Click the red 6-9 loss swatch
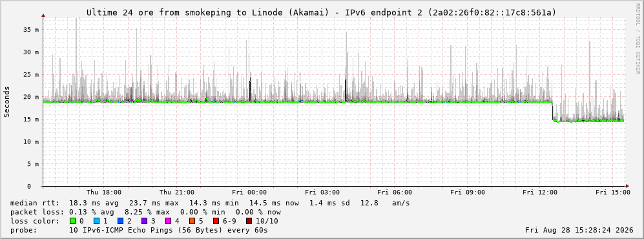The height and width of the screenshot is (239, 644). click(215, 221)
